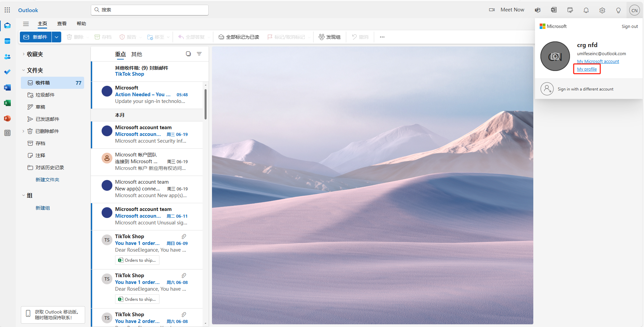This screenshot has width=644, height=327.
Task: Select Focused (重点) inbox tab
Action: click(120, 54)
